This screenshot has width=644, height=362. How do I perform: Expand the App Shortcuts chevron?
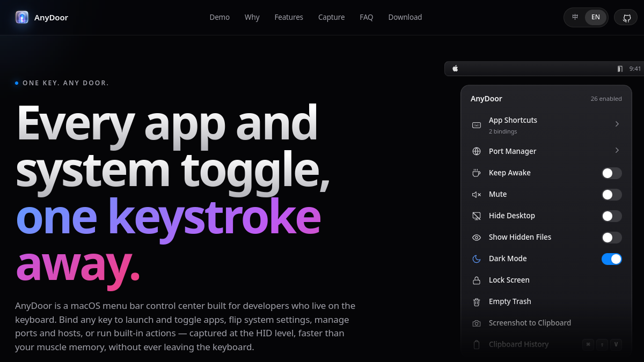617,124
